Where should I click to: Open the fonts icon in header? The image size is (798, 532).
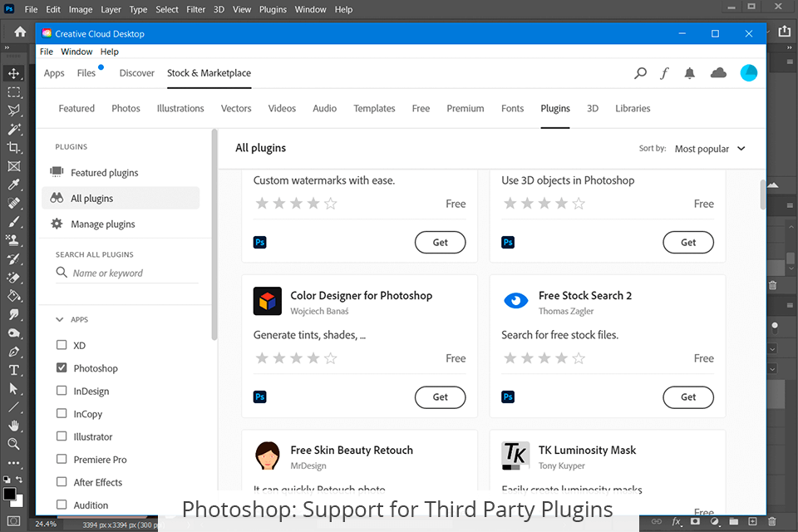click(664, 73)
